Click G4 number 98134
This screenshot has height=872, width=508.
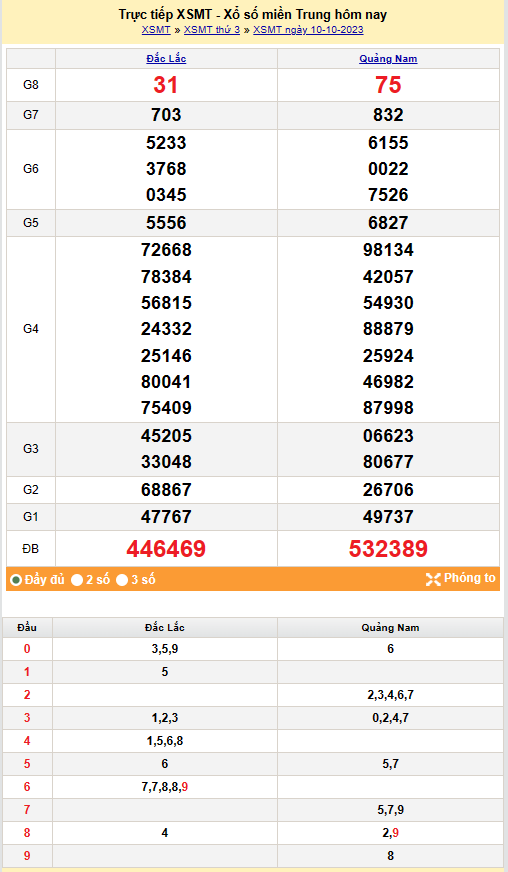(x=388, y=250)
